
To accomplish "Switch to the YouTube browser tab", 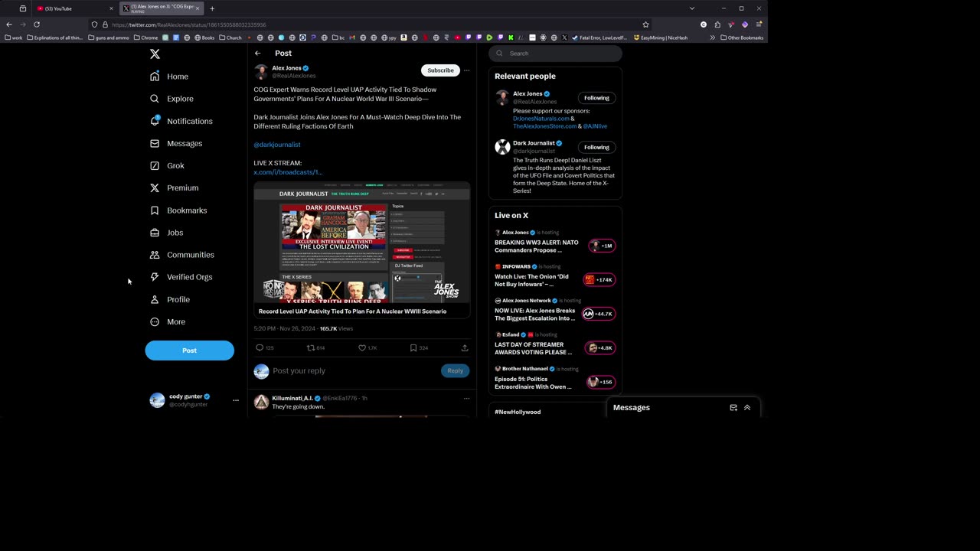I will [x=74, y=8].
